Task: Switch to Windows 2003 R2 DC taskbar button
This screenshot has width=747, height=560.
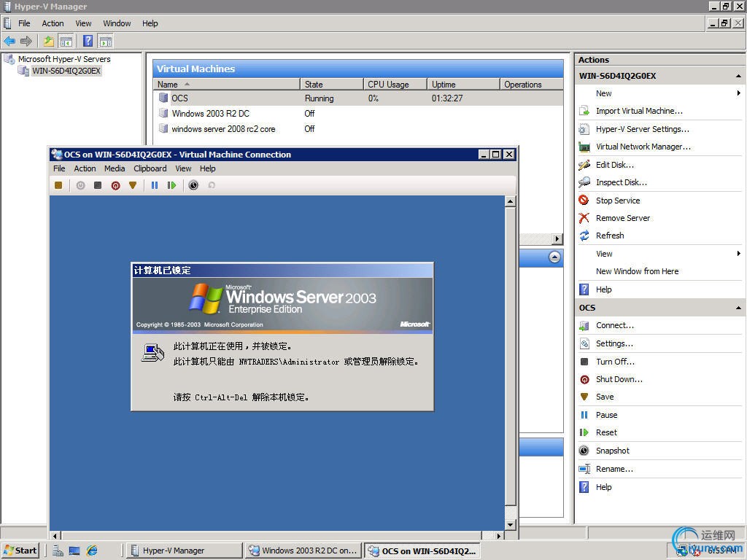Action: pos(303,551)
